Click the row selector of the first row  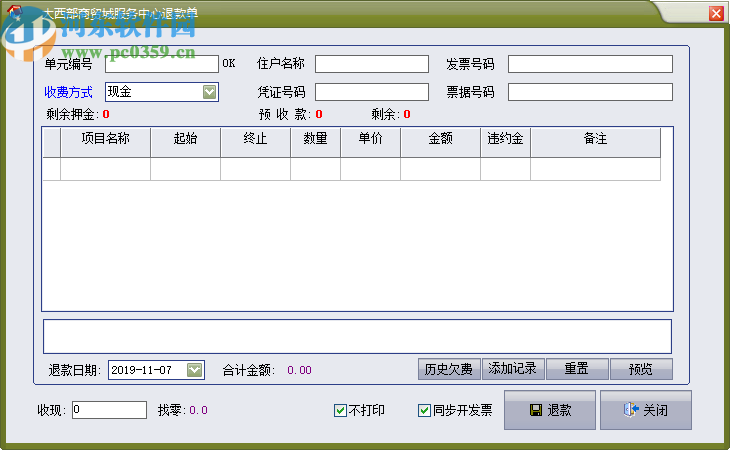pos(52,169)
